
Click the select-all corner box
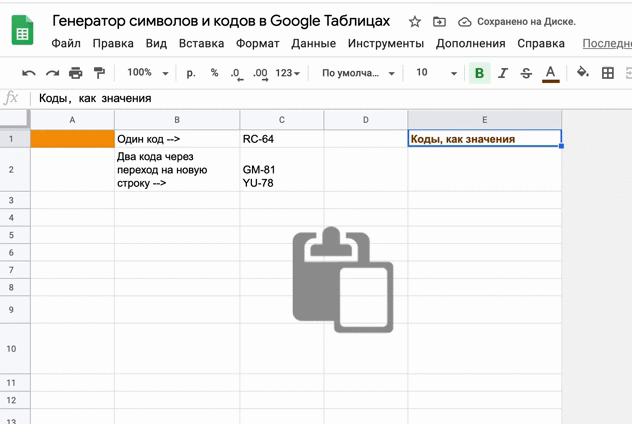click(15, 120)
